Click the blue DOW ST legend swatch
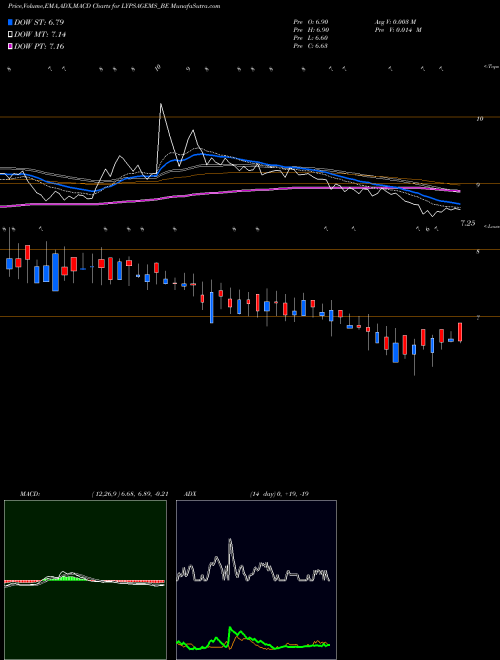This screenshot has height=660, width=500. point(10,22)
